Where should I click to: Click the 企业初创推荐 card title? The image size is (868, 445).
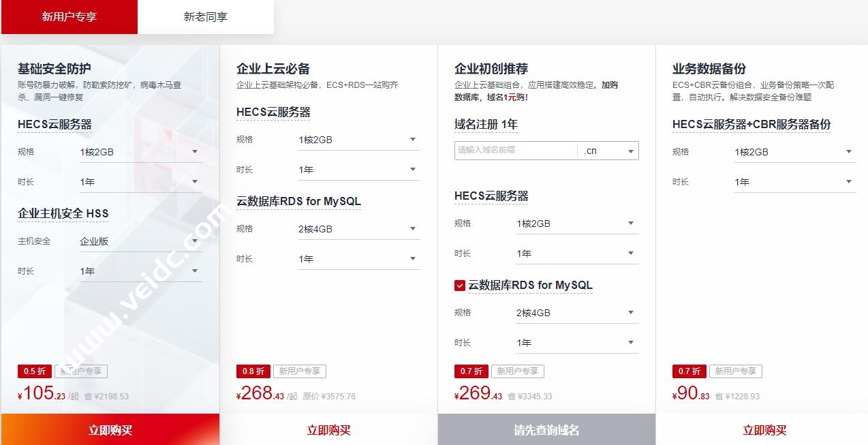click(x=491, y=69)
